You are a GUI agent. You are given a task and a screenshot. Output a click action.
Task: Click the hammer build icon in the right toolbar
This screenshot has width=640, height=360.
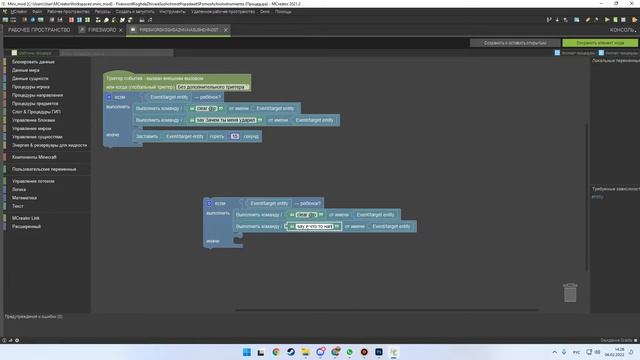pyautogui.click(x=596, y=20)
